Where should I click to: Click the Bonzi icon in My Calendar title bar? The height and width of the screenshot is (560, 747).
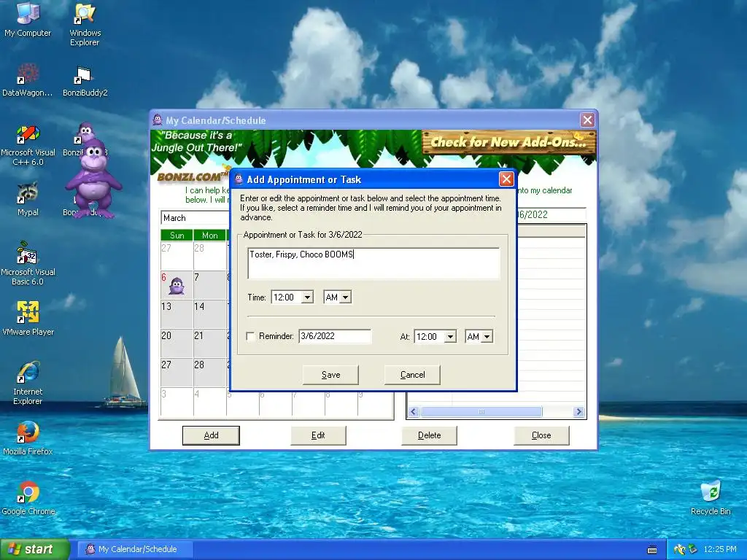[158, 120]
